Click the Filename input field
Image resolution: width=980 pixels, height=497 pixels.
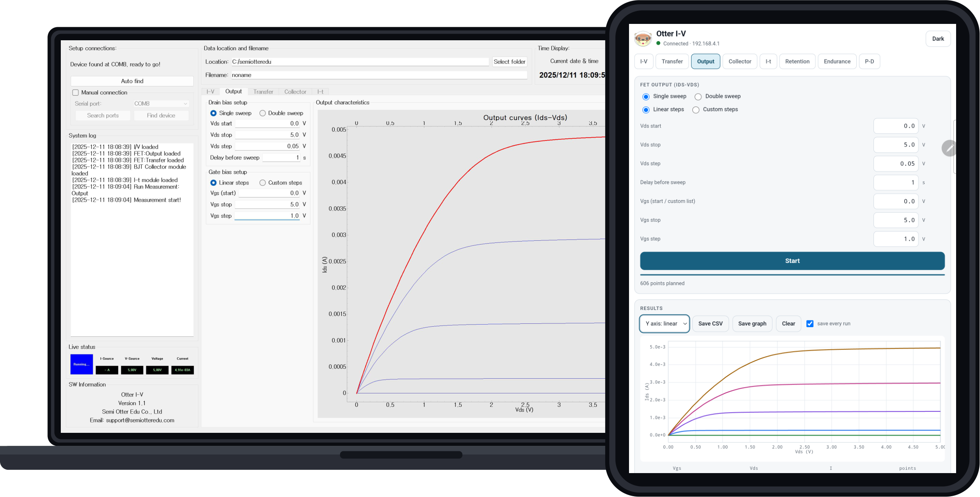click(379, 75)
